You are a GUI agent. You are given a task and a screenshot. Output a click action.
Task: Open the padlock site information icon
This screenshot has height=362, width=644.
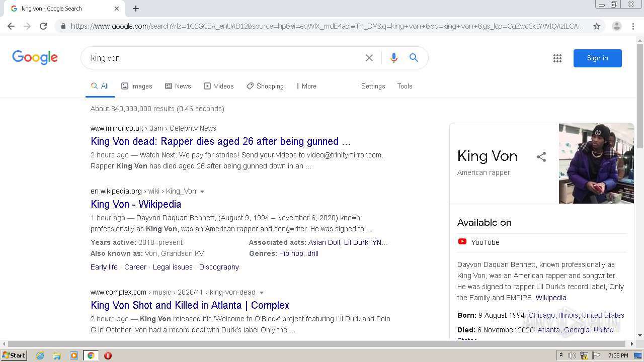(x=63, y=26)
